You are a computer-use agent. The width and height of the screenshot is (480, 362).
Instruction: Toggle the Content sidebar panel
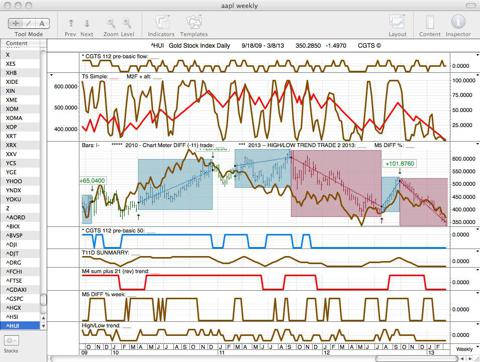pos(430,22)
